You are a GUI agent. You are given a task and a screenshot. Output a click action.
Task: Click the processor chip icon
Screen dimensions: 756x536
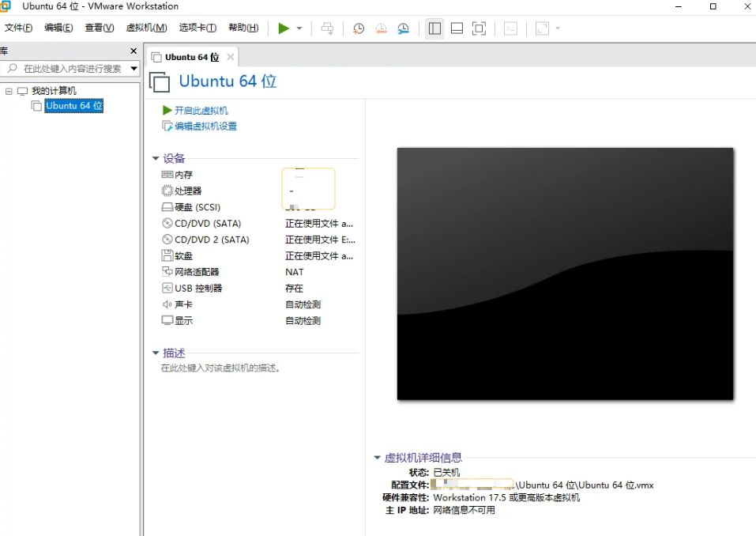167,191
